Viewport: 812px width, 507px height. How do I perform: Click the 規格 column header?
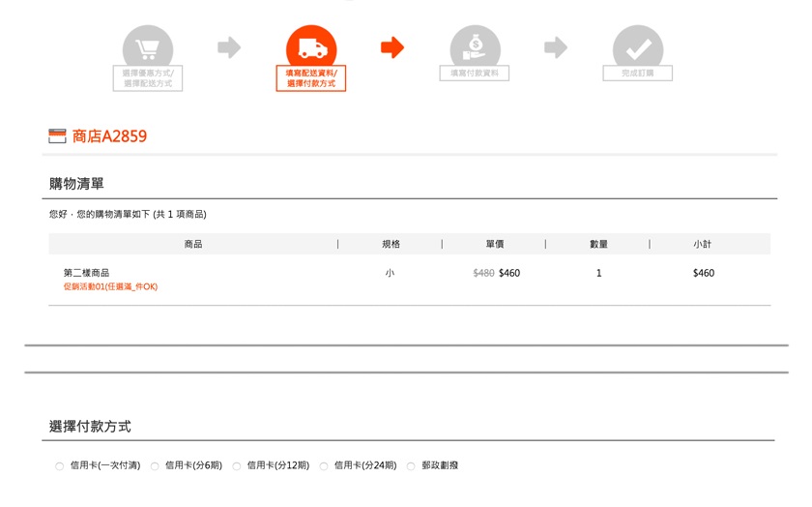[391, 244]
